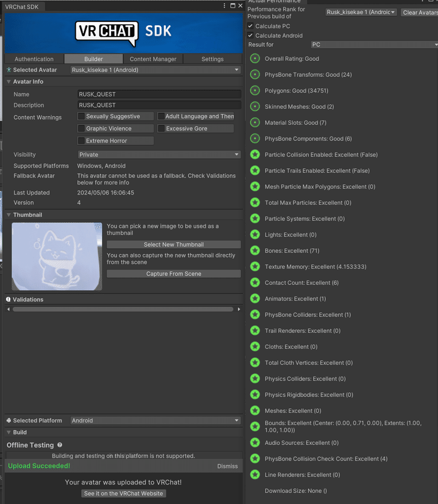Image resolution: width=438 pixels, height=504 pixels.
Task: Open See it on the VRChat Website
Action: (x=123, y=494)
